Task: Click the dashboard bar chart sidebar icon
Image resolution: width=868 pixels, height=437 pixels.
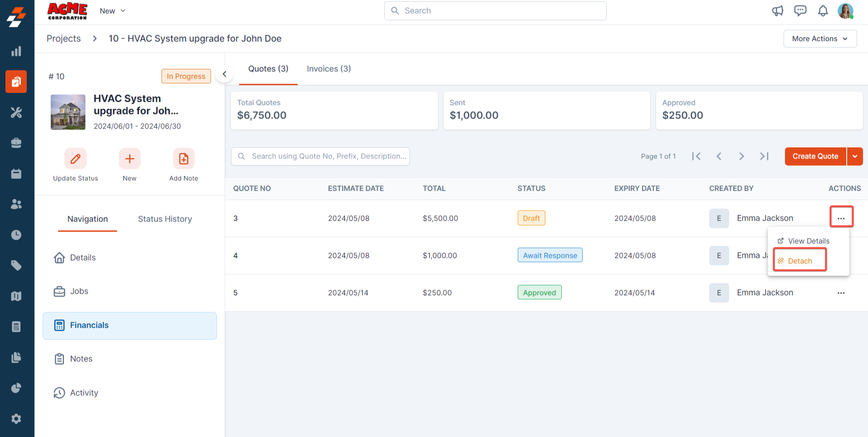Action: 16,51
